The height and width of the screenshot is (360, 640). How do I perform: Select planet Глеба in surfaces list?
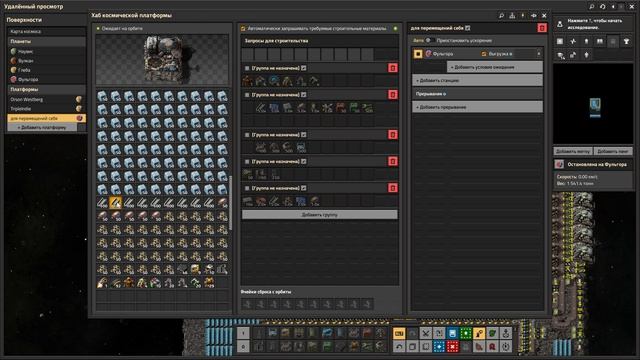coord(47,70)
